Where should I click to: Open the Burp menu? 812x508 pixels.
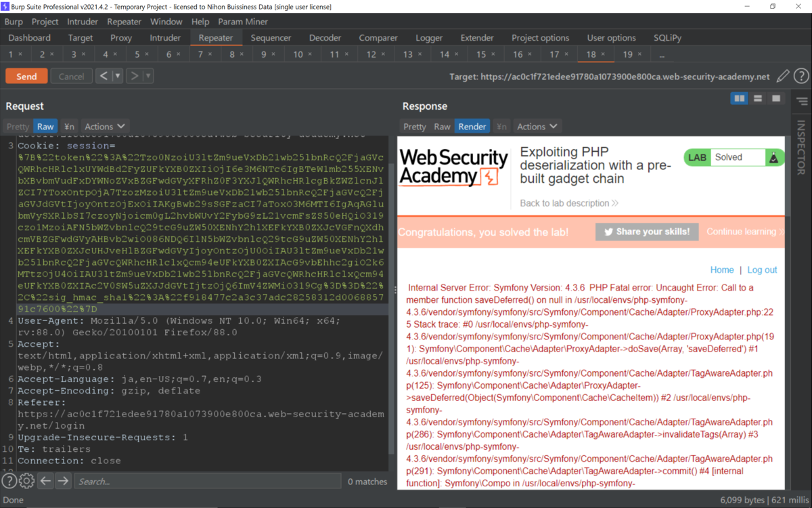click(x=14, y=22)
